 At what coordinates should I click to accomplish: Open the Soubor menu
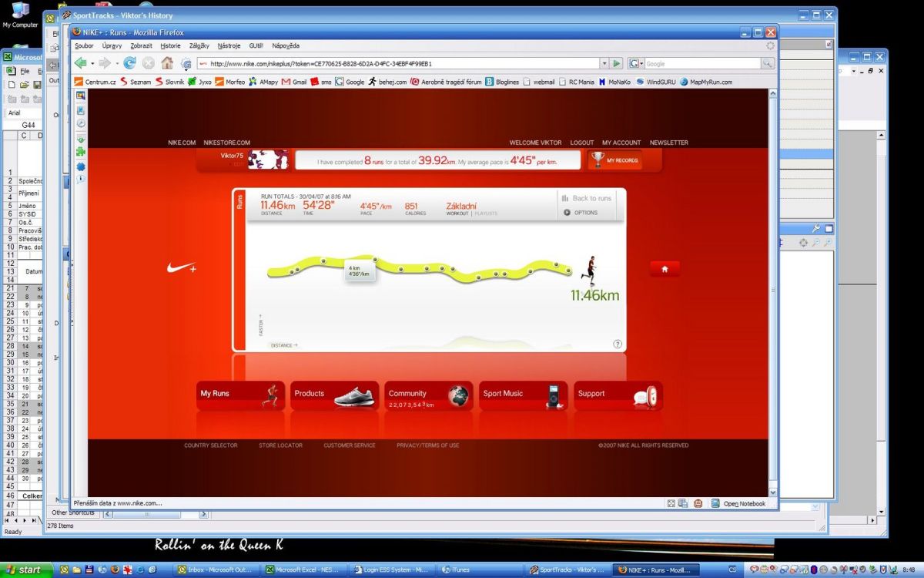pos(84,45)
